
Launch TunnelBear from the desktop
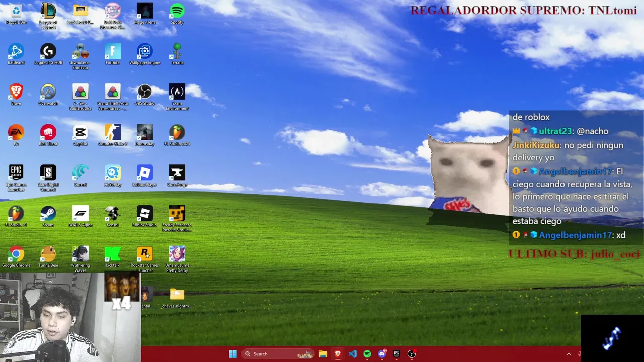click(x=48, y=257)
